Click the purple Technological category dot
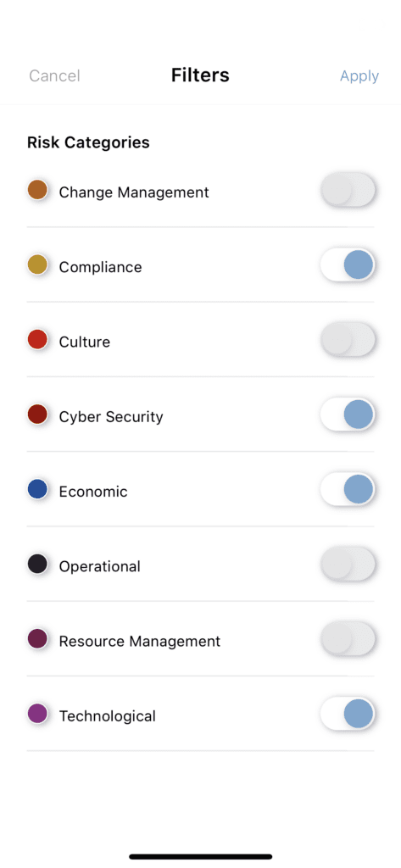Viewport: 401px width, 868px height. [x=37, y=713]
